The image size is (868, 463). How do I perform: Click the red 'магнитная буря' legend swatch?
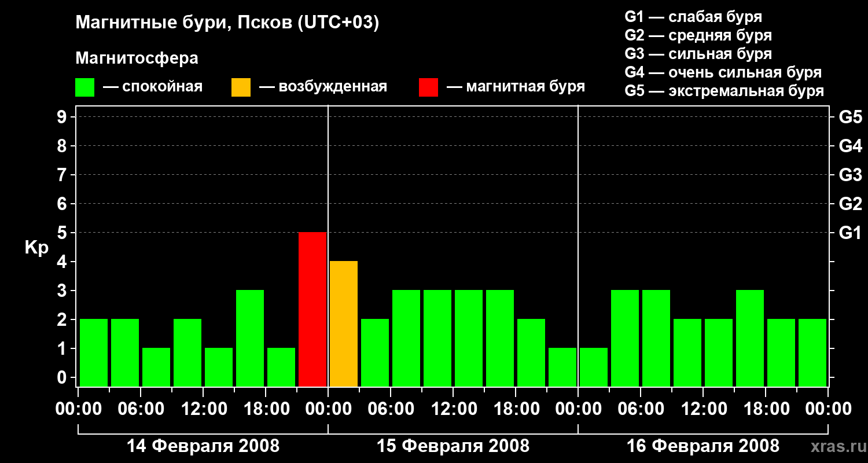[428, 87]
